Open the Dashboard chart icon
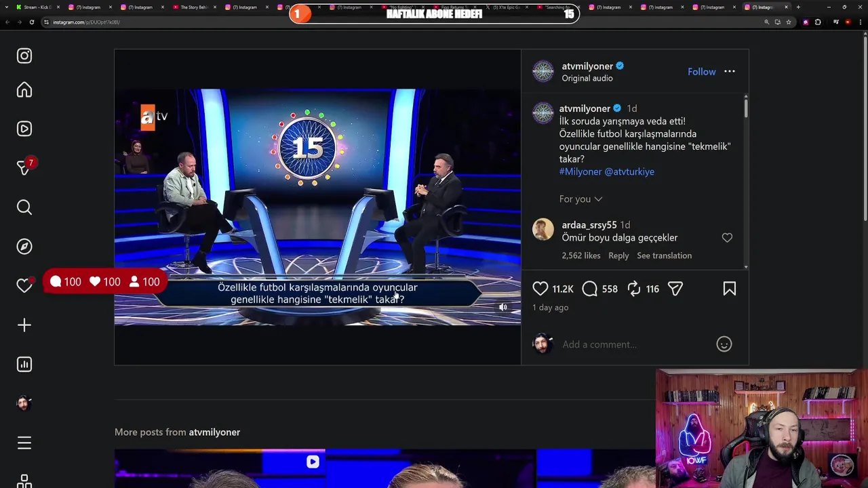This screenshot has height=488, width=868. pyautogui.click(x=24, y=365)
